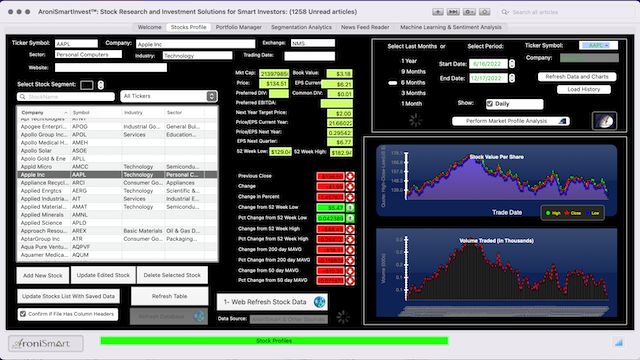Switch to the Stocks Profile tab
Viewport: 640px width, 360px height.
188,27
